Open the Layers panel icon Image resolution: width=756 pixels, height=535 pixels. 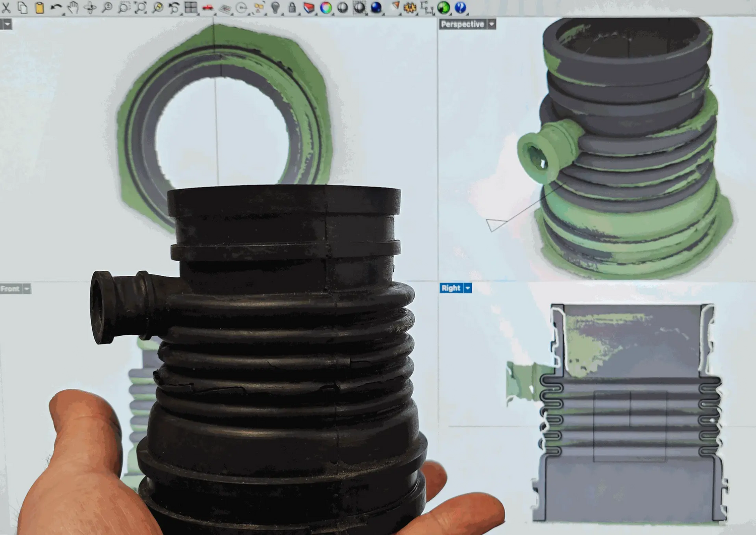[309, 7]
